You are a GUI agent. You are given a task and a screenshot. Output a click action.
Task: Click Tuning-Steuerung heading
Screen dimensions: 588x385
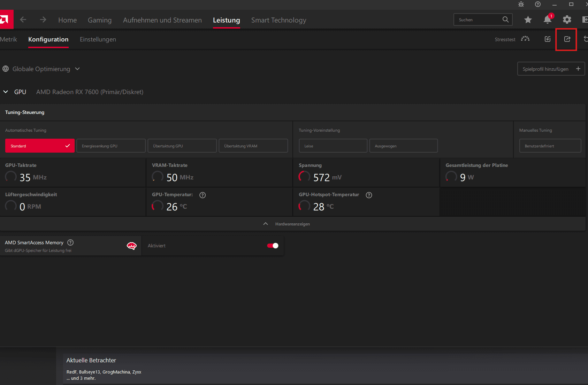tap(25, 112)
